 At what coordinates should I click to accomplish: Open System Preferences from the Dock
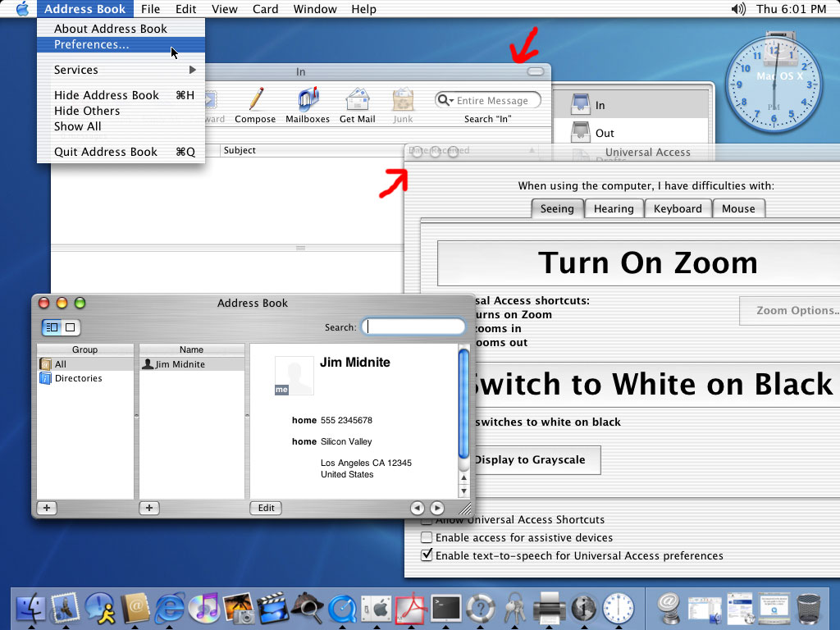pyautogui.click(x=377, y=609)
